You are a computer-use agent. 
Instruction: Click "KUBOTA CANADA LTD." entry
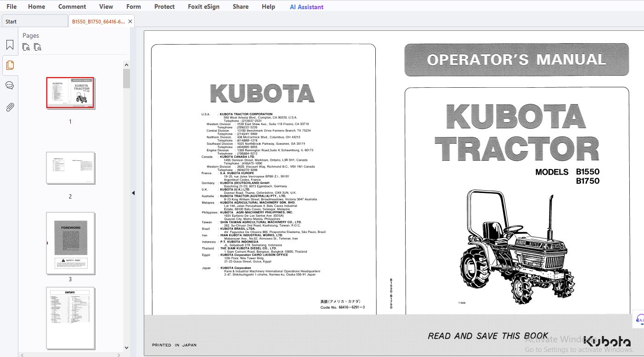[x=237, y=157]
